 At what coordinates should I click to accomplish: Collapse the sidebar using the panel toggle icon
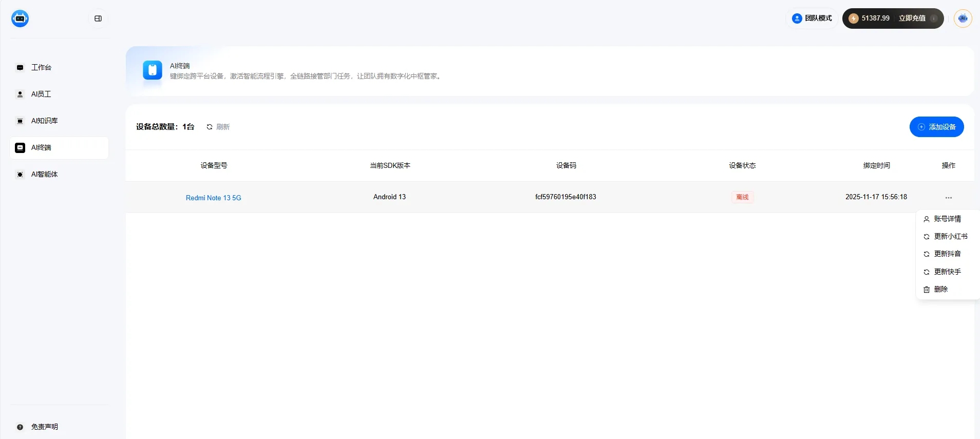[x=98, y=18]
